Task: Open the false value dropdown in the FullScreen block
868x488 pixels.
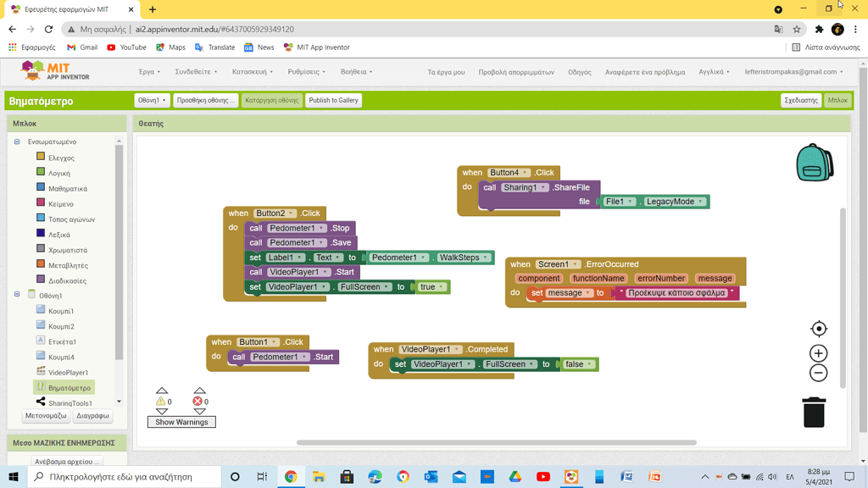Action: click(x=589, y=364)
